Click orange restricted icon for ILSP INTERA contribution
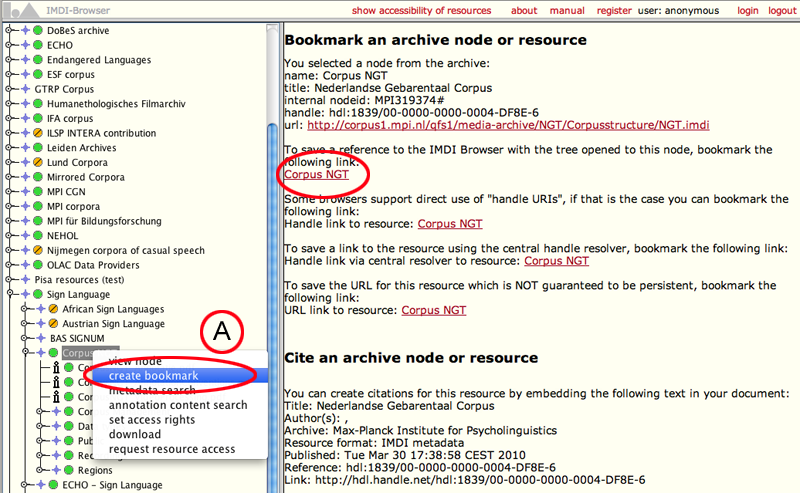Viewport: 800px width, 493px height. (x=38, y=133)
